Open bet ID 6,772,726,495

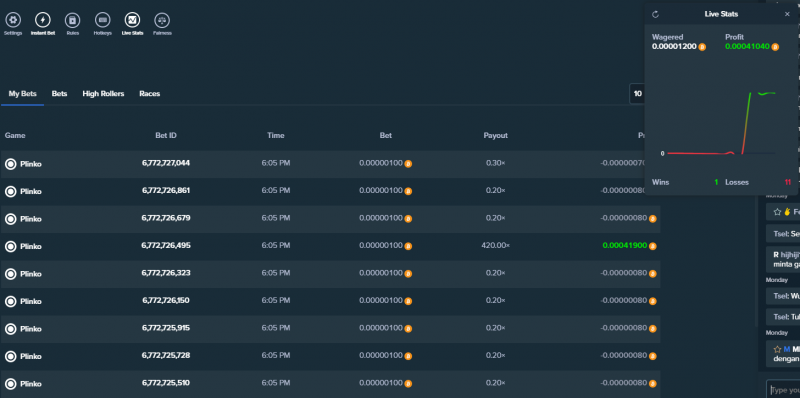(166, 245)
